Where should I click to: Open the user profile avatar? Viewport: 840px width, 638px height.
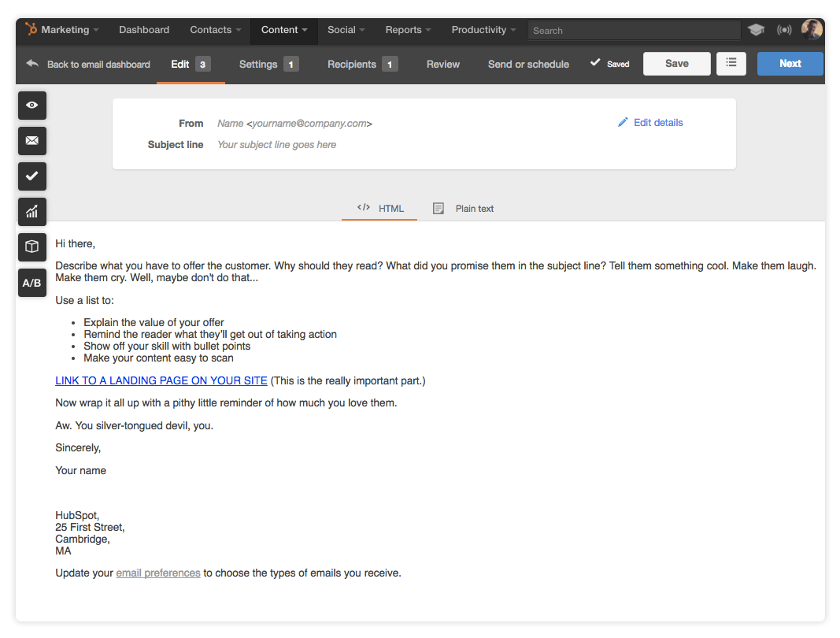point(812,30)
